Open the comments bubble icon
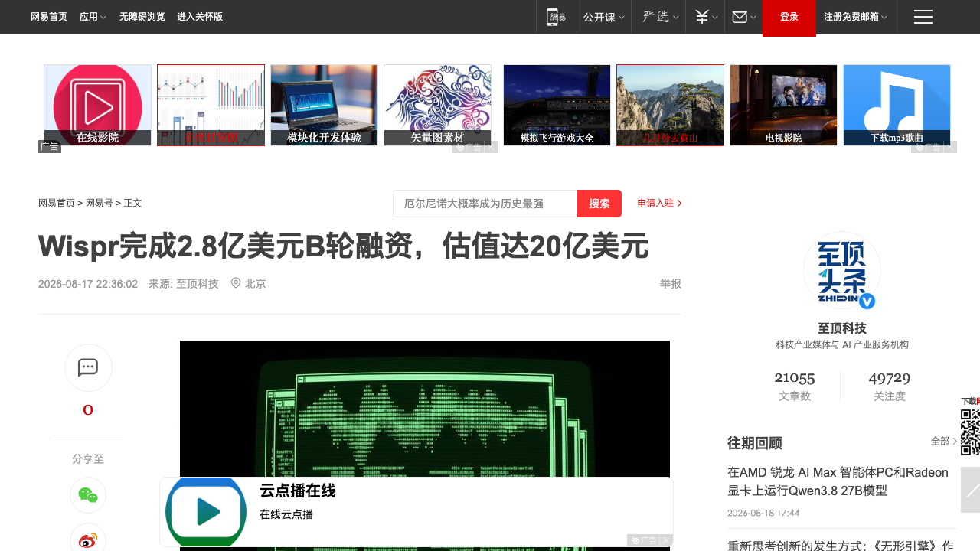980x551 pixels. pyautogui.click(x=88, y=367)
